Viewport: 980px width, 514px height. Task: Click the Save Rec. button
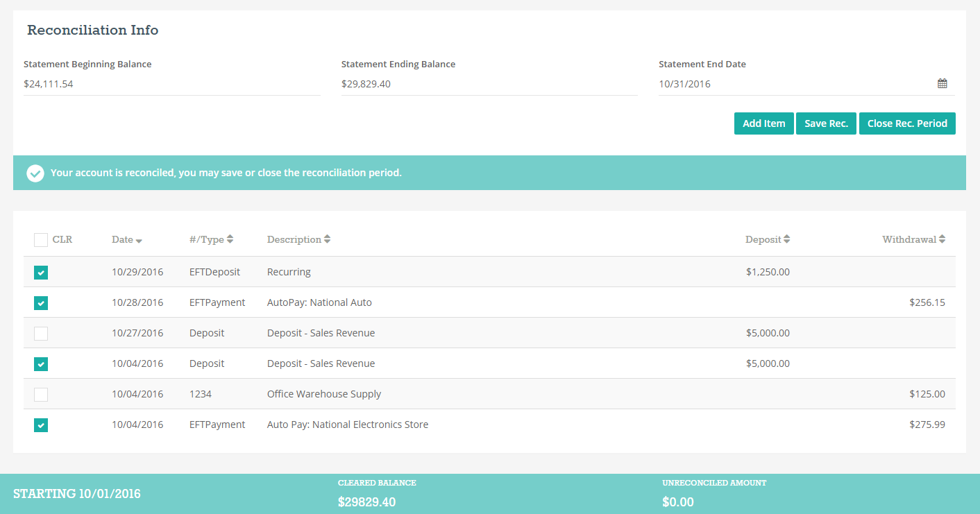[826, 123]
